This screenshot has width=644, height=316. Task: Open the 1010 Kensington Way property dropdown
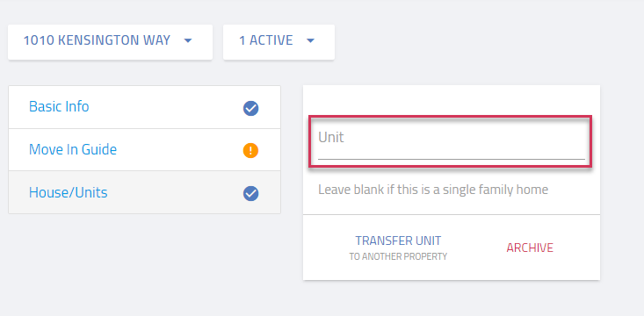pos(110,42)
